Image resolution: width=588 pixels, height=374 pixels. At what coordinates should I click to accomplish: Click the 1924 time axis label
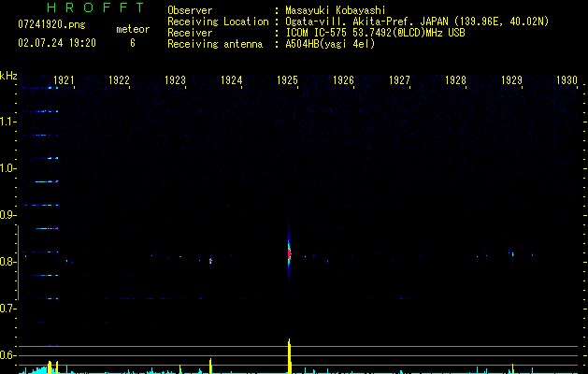tap(232, 80)
